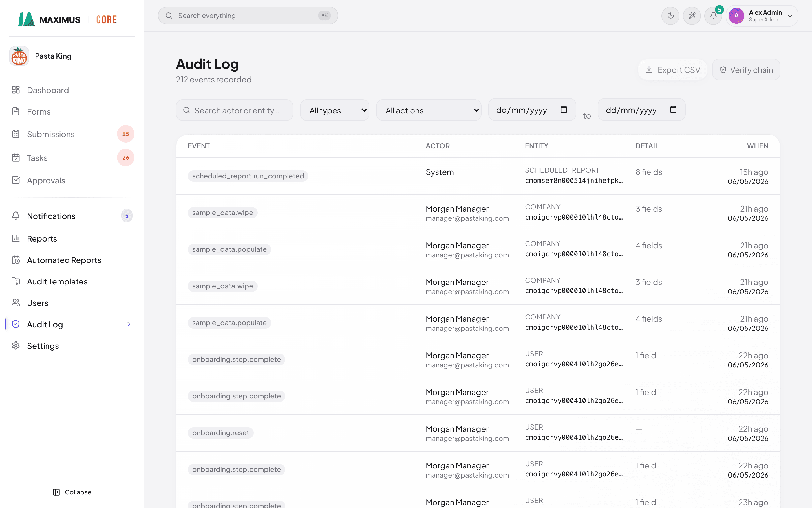Click the Reports bar chart icon
The image size is (812, 508).
pyautogui.click(x=16, y=238)
